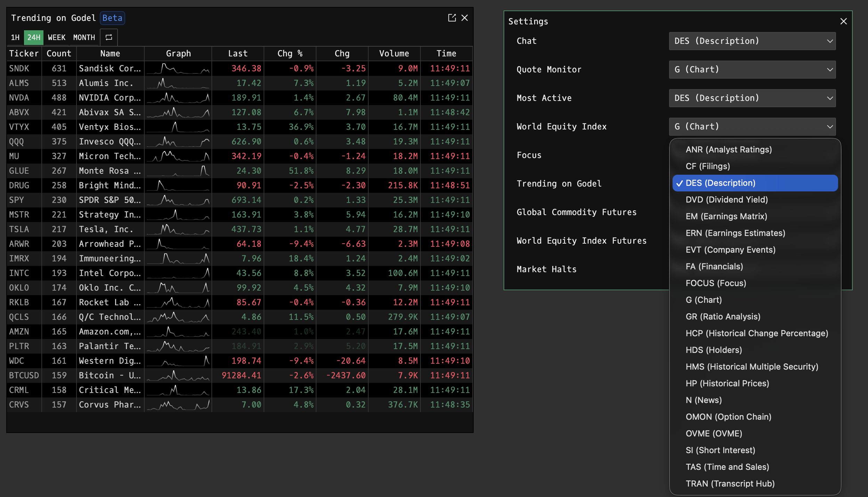Choose HP (Historical Prices) option

pyautogui.click(x=755, y=384)
